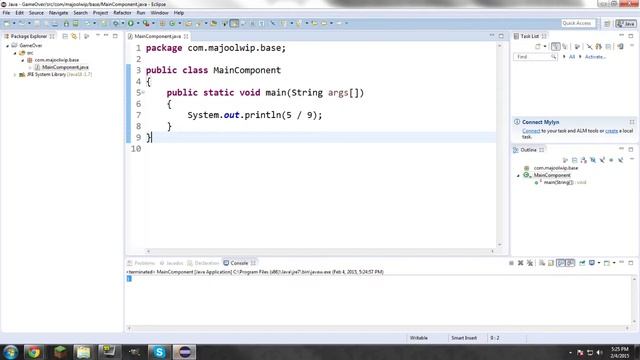The height and width of the screenshot is (360, 640).
Task: Click New Java Class green C icon
Action: (172, 23)
